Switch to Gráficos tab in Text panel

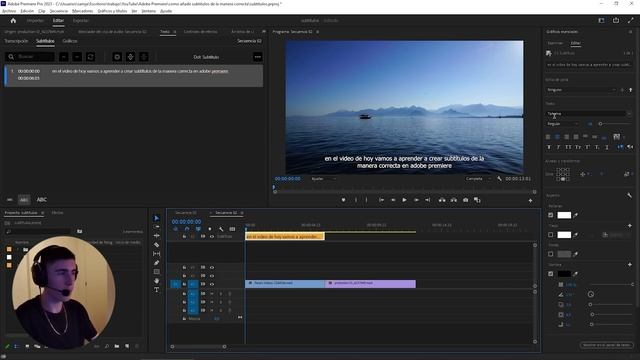tap(70, 41)
